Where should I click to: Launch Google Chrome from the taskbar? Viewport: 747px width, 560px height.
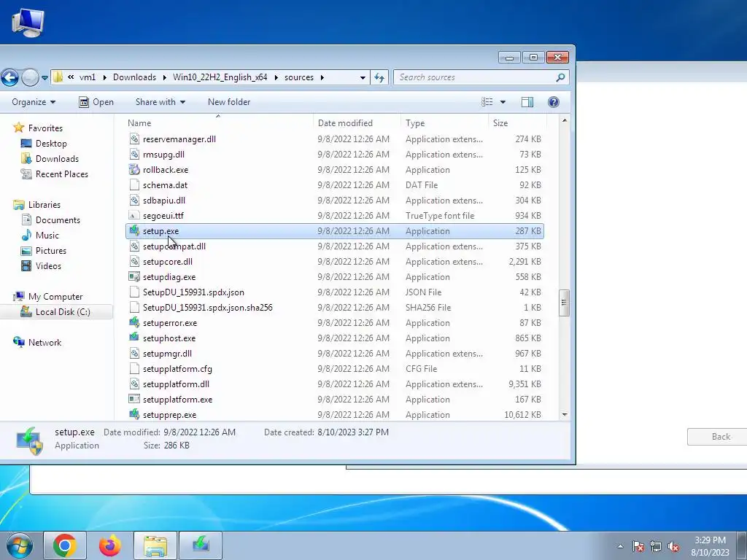coord(65,545)
